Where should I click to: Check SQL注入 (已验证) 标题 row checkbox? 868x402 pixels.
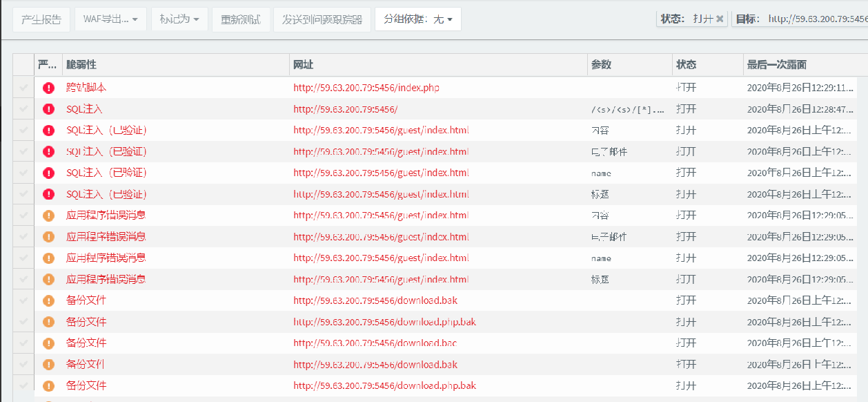[23, 194]
